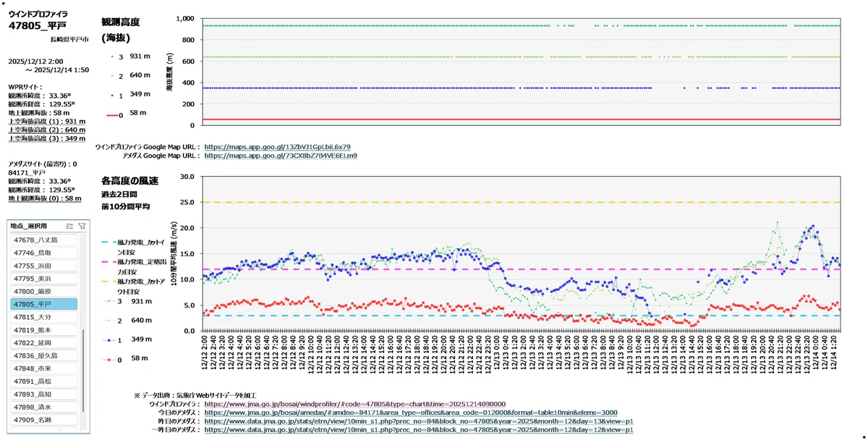The width and height of the screenshot is (868, 443).
Task: Select station 47819_熊本 in the slicer
Action: [43, 330]
